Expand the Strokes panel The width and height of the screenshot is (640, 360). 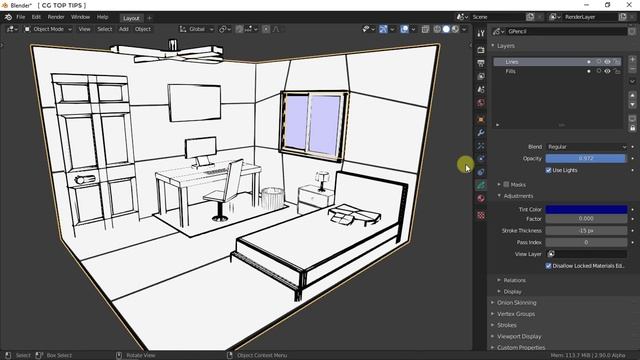(493, 325)
